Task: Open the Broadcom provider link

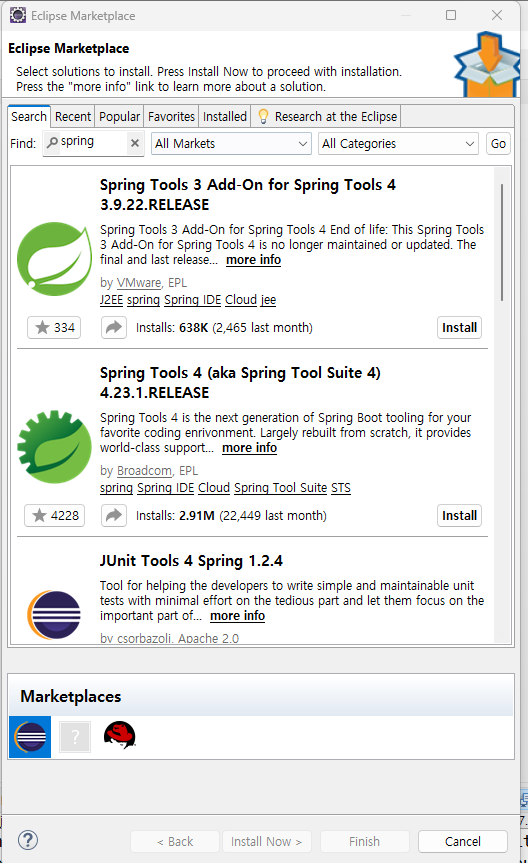Action: pos(144,471)
